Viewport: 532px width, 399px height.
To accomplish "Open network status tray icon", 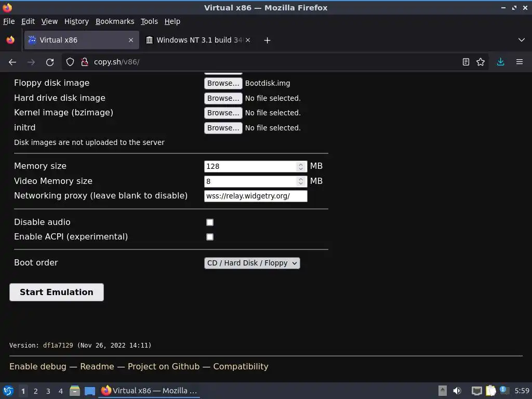I will coord(477,391).
